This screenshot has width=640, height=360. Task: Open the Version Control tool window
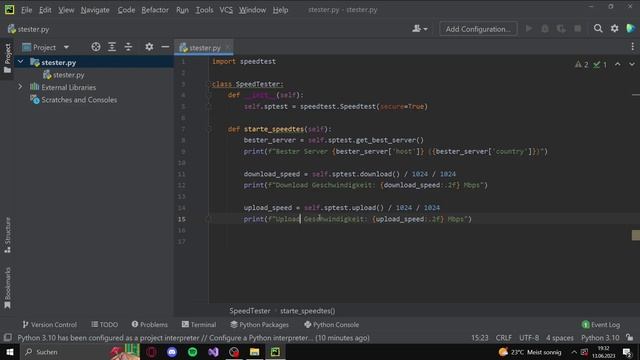click(x=49, y=324)
